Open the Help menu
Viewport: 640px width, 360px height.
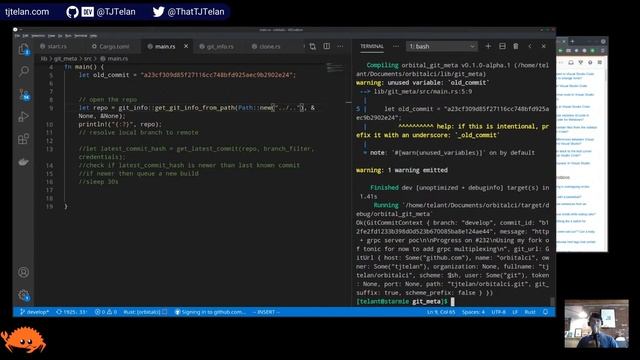93,36
